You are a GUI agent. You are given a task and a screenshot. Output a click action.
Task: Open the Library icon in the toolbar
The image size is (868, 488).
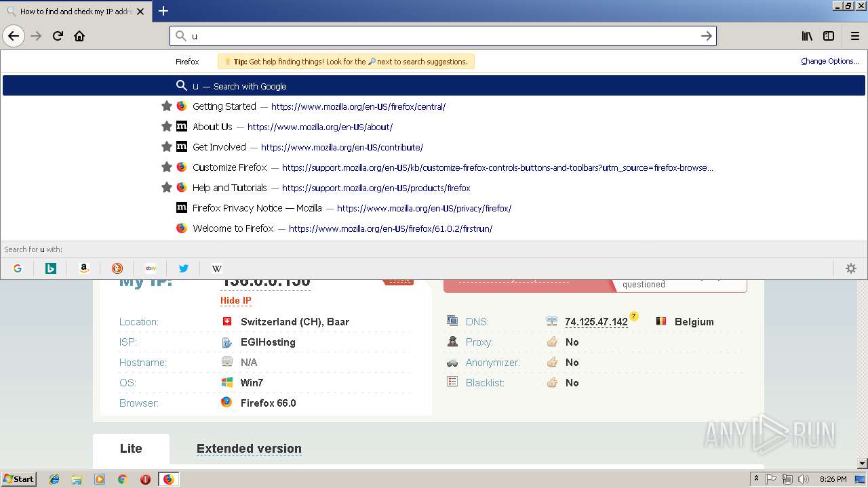807,36
